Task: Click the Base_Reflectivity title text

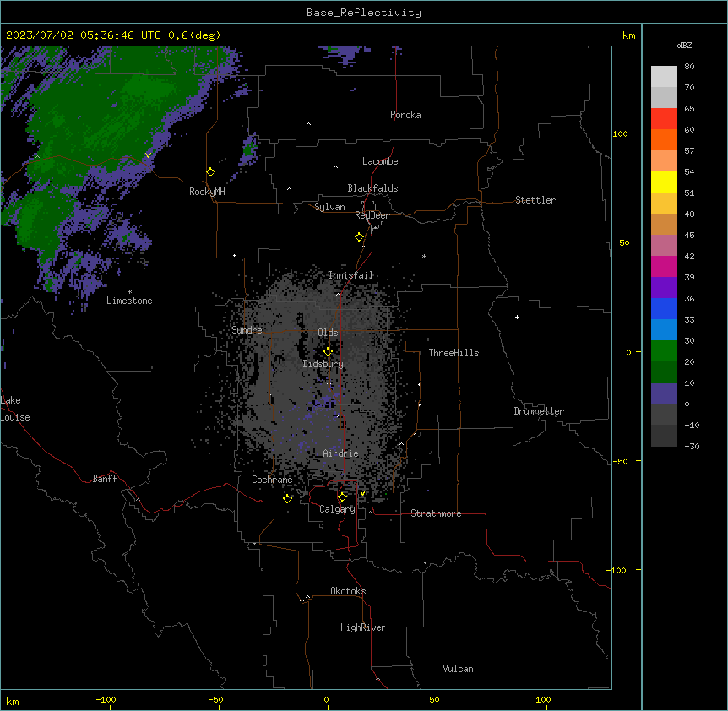Action: pyautogui.click(x=364, y=13)
